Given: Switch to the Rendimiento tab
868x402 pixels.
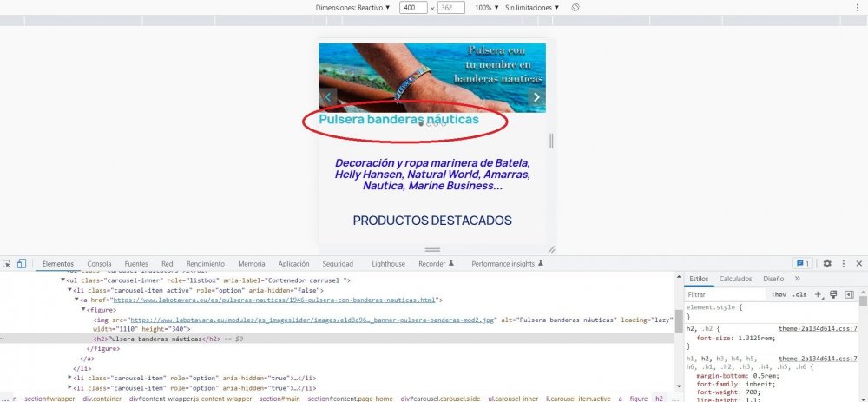Looking at the screenshot, I should (206, 264).
